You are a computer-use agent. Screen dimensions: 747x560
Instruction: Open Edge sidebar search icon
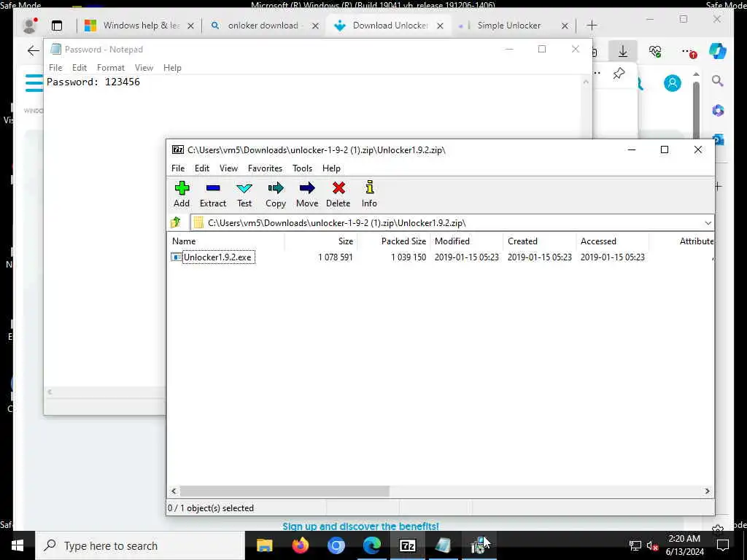pos(718,81)
